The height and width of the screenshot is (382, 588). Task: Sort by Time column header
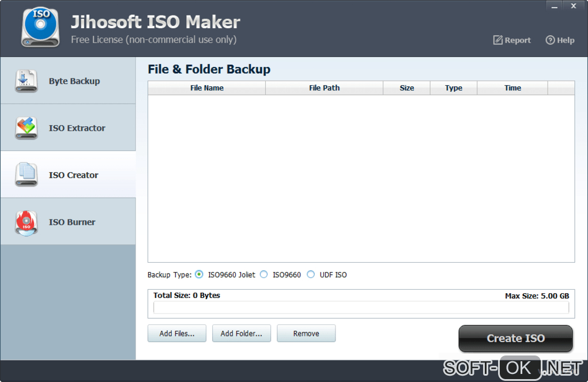click(x=512, y=88)
